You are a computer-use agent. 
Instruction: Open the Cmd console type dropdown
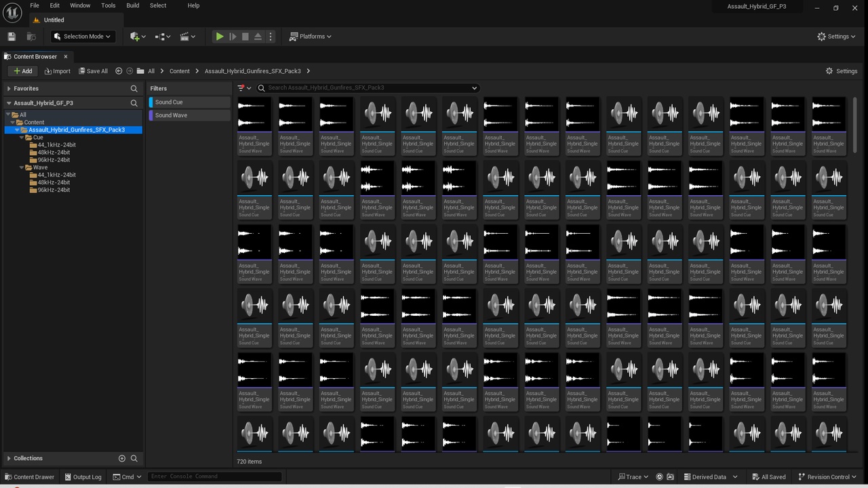pos(127,477)
